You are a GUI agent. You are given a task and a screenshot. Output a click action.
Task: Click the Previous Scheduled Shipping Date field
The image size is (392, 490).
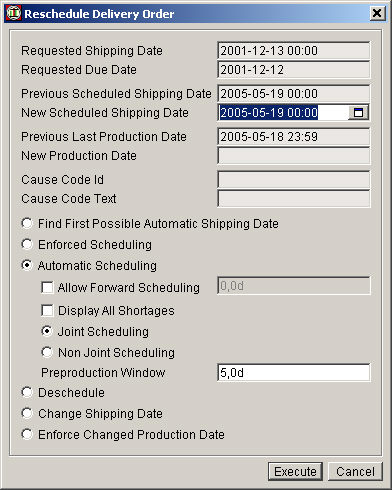click(x=294, y=94)
